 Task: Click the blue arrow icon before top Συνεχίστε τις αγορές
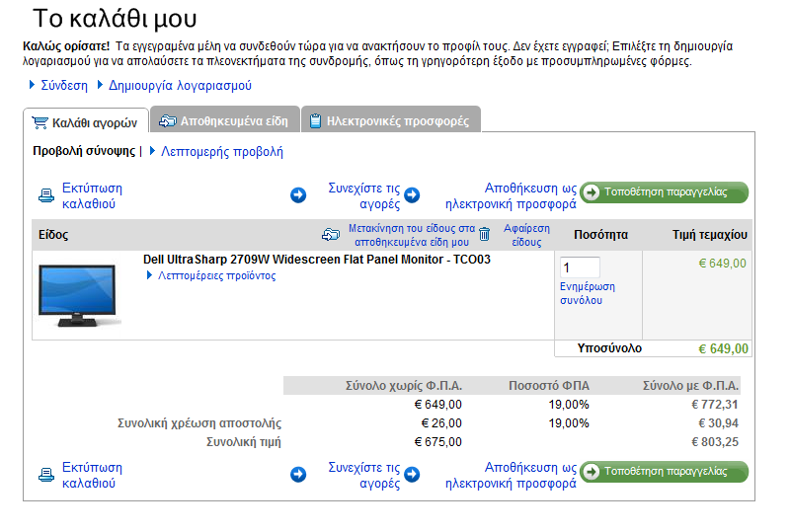(x=298, y=194)
